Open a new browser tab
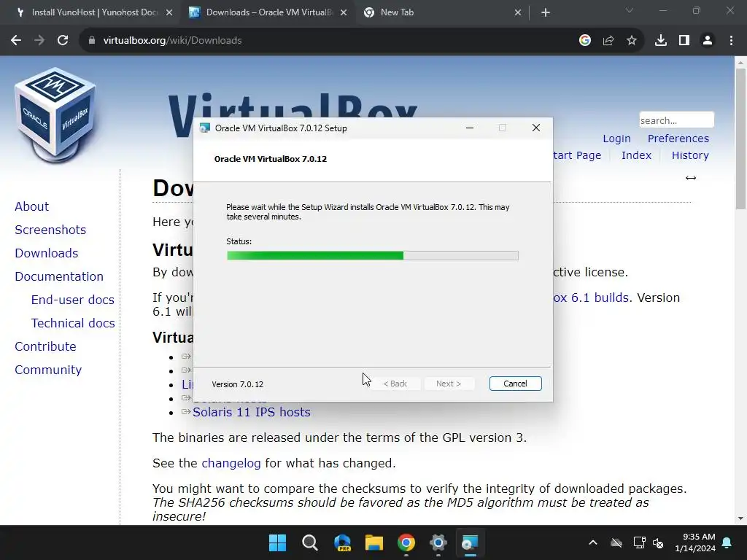 pyautogui.click(x=546, y=13)
